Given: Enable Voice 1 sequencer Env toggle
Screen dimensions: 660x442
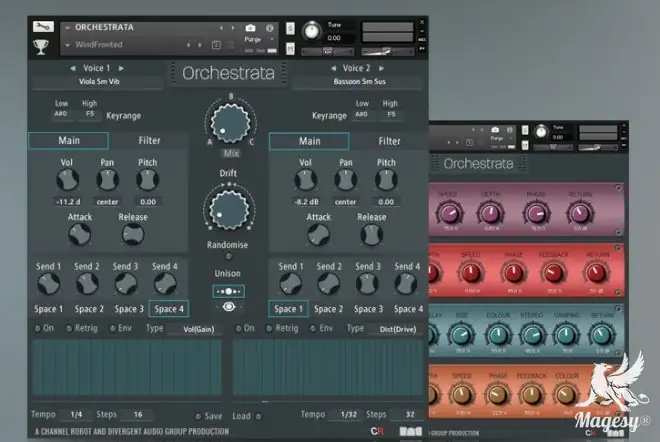Looking at the screenshot, I should [112, 328].
